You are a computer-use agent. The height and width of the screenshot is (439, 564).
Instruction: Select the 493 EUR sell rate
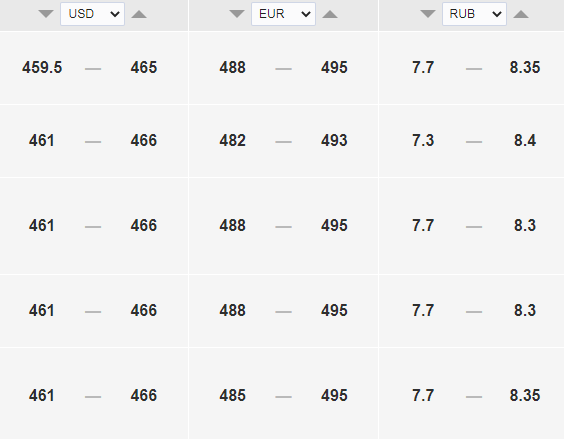[x=334, y=140]
